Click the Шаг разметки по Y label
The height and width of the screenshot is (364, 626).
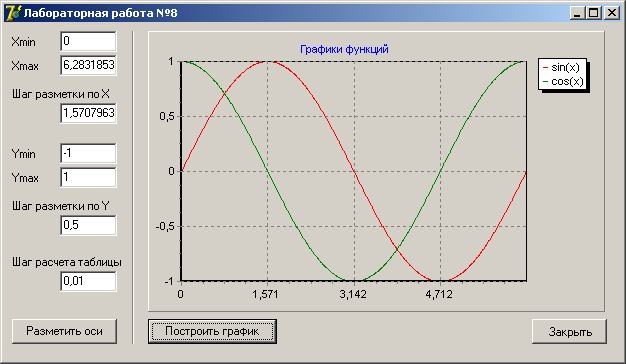(x=61, y=206)
